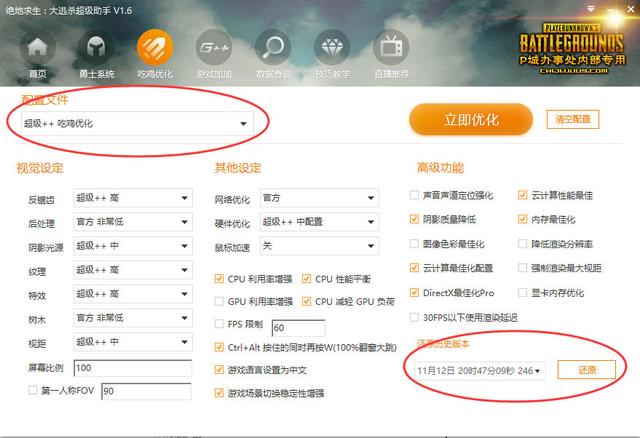
Task: Enable 强制渲染最大视距 checkbox
Action: coord(522,268)
